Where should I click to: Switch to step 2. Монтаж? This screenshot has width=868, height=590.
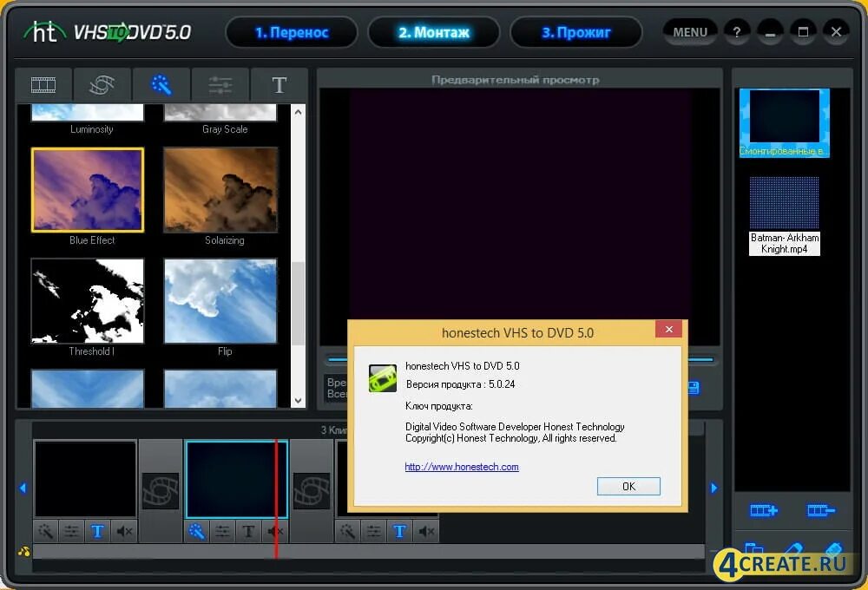(x=434, y=33)
